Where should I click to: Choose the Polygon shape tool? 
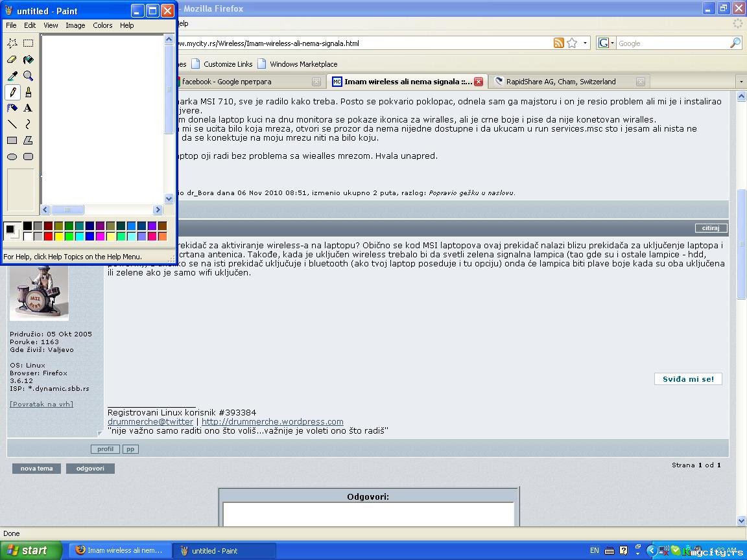point(29,141)
